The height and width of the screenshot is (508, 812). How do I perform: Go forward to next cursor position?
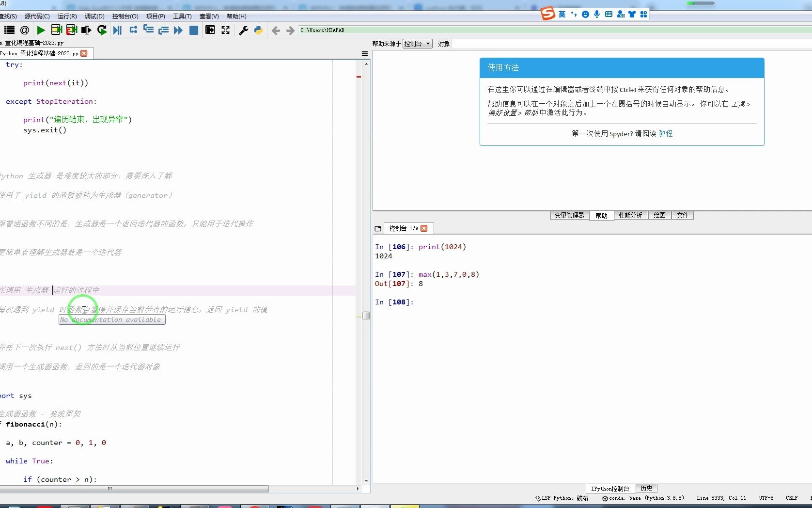(x=290, y=31)
